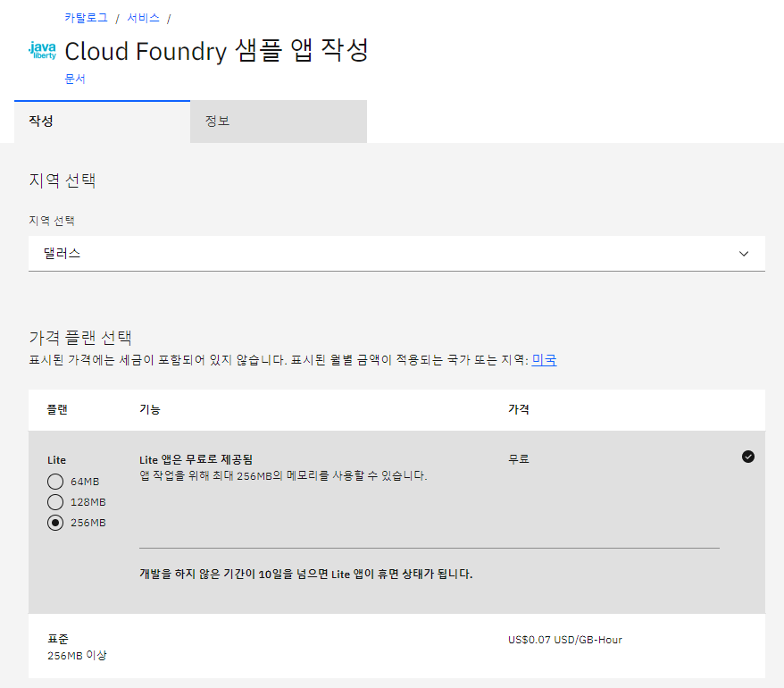Open the 문서 documentation link
Viewport: 784px width, 688px height.
(75, 79)
